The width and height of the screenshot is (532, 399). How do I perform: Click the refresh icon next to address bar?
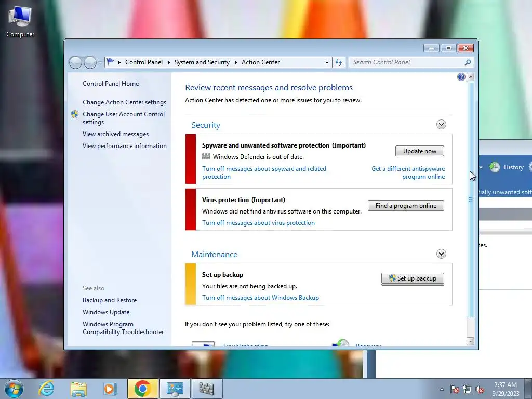point(339,62)
